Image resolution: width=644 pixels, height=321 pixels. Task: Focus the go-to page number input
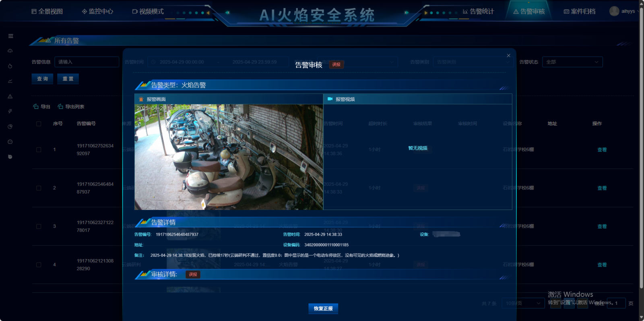(x=616, y=303)
